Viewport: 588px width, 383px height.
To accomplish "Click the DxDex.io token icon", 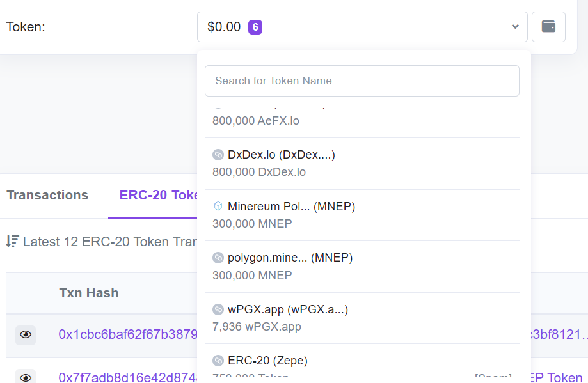I will click(218, 155).
